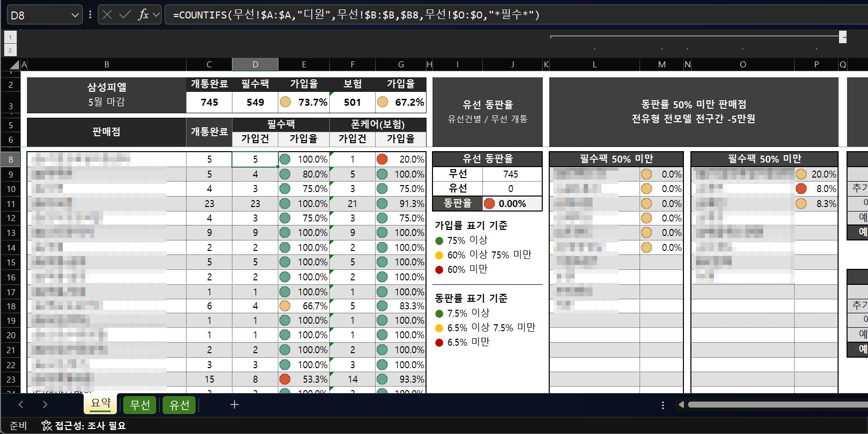Select outline level 1 button
This screenshot has width=868, height=434.
tap(10, 37)
